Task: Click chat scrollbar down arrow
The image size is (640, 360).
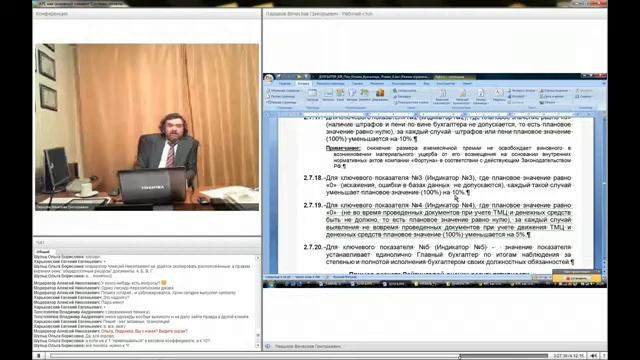Action: pyautogui.click(x=258, y=346)
